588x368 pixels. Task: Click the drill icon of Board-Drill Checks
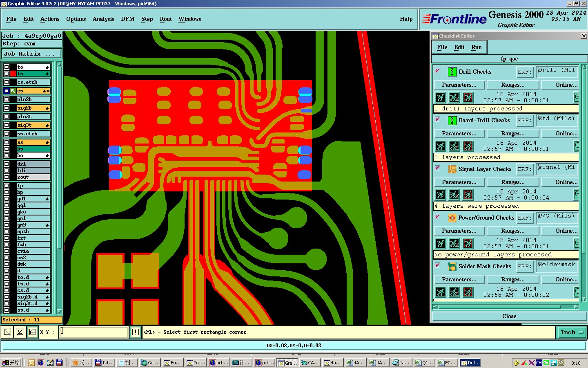click(452, 121)
